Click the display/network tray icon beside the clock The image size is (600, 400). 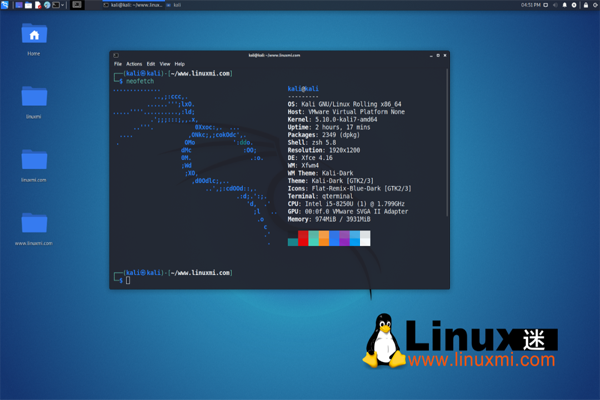click(x=546, y=5)
